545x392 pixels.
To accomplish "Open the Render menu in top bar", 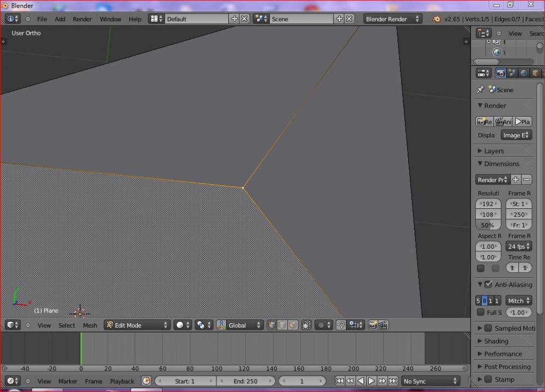I will pos(82,19).
